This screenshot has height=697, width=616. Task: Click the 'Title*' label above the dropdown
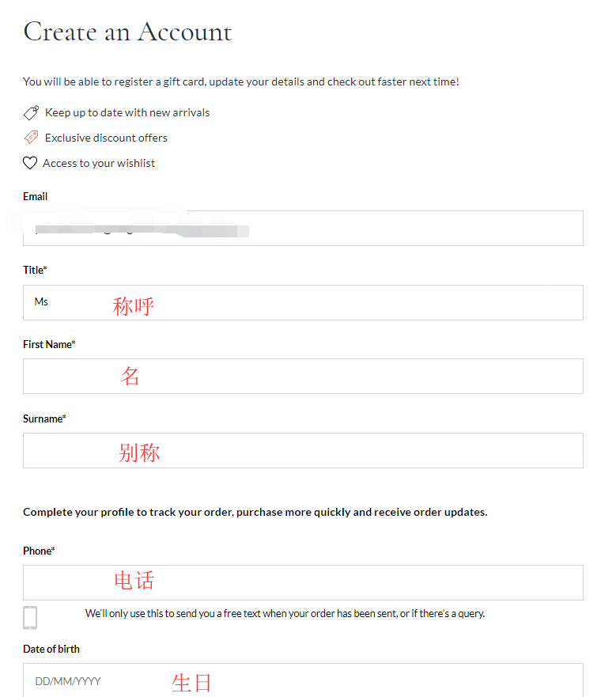[35, 270]
